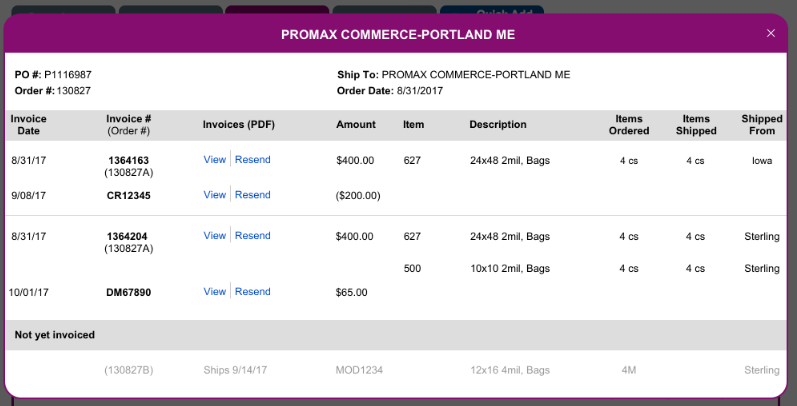The height and width of the screenshot is (406, 797).
Task: Click the Amount column header
Action: click(x=356, y=125)
